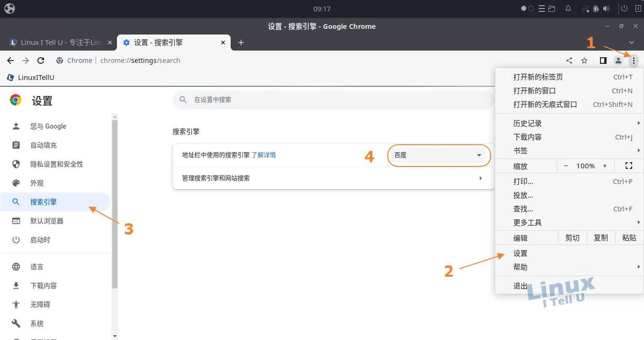Viewport: 644px width, 340px height.
Task: Click the 搜索引擎 magnifier icon in sidebar
Action: [x=16, y=202]
